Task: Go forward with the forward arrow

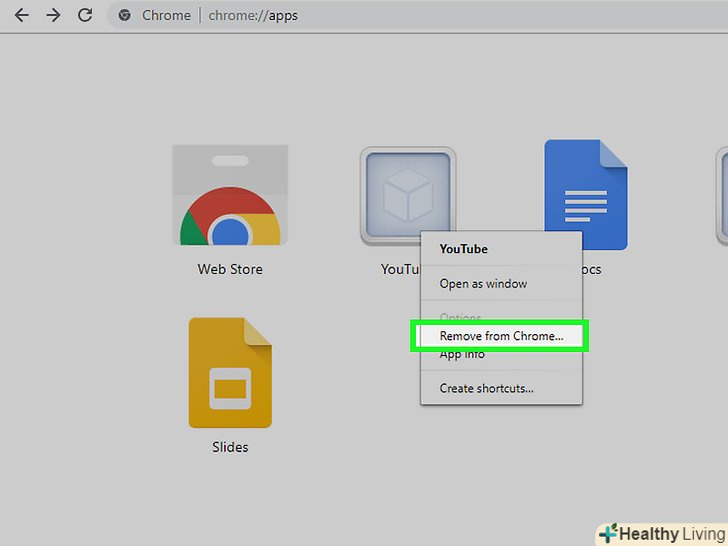Action: [53, 15]
